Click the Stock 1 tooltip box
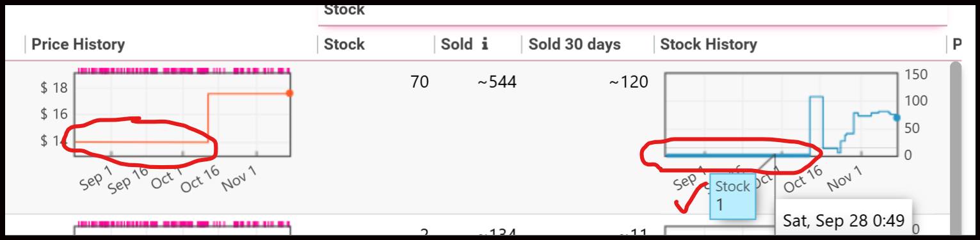This screenshot has width=980, height=240. click(x=732, y=195)
